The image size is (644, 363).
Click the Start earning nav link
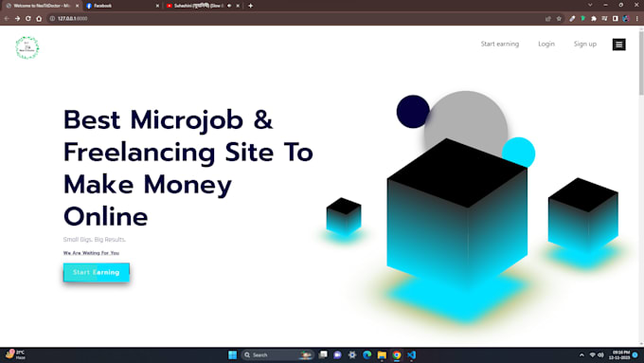point(500,44)
